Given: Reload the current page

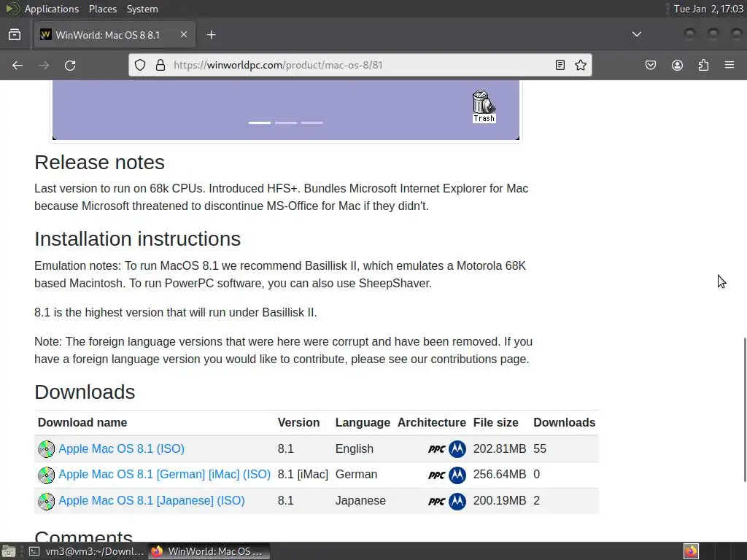Looking at the screenshot, I should 70,65.
